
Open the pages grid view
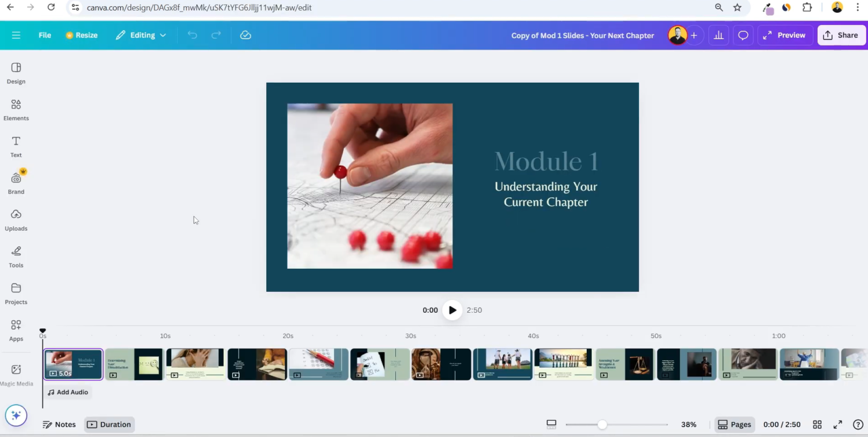click(817, 424)
